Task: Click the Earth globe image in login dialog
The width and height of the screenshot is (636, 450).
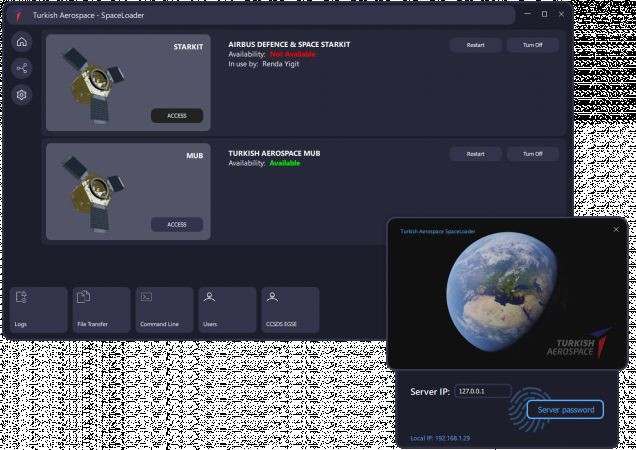Action: click(502, 292)
